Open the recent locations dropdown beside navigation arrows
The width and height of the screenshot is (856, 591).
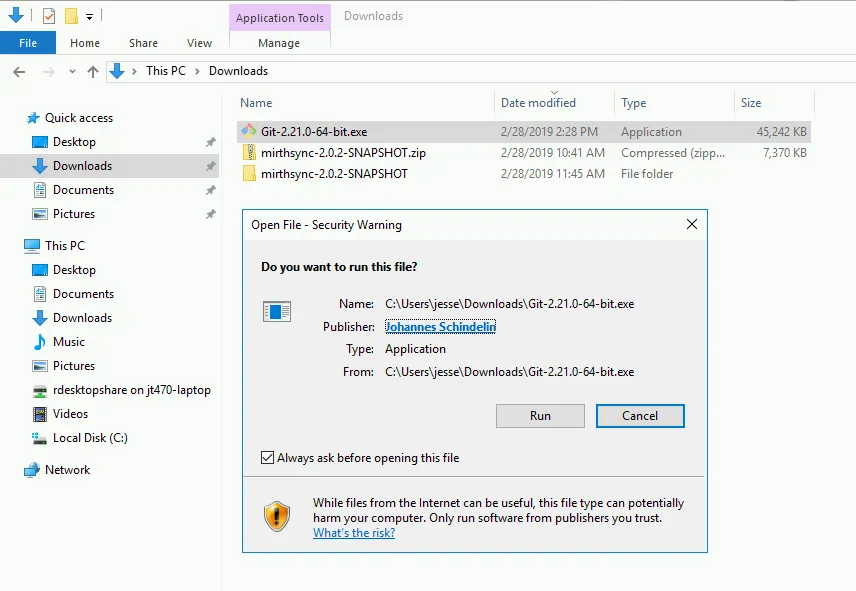[x=70, y=71]
